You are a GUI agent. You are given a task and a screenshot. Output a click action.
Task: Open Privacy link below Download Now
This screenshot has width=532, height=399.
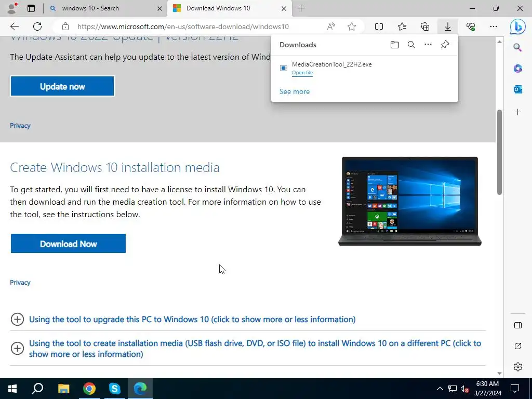(x=20, y=282)
